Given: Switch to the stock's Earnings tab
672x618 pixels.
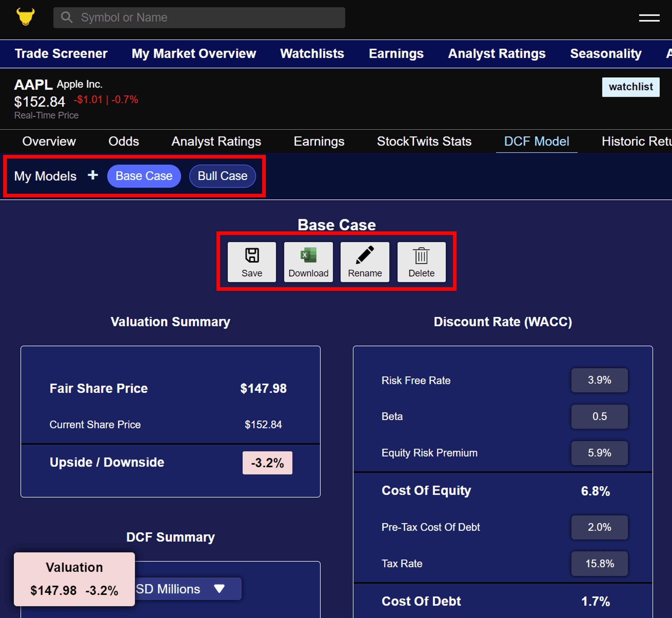Looking at the screenshot, I should tap(319, 142).
